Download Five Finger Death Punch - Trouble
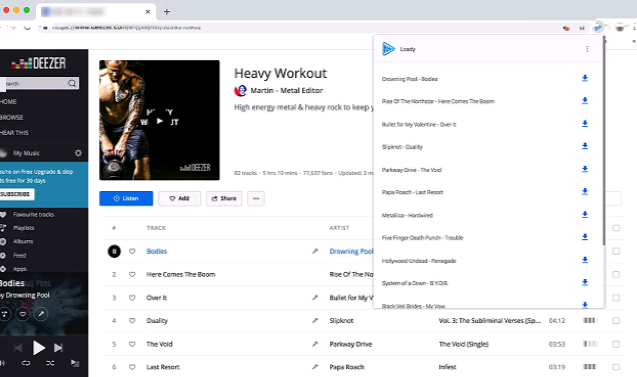 [585, 237]
